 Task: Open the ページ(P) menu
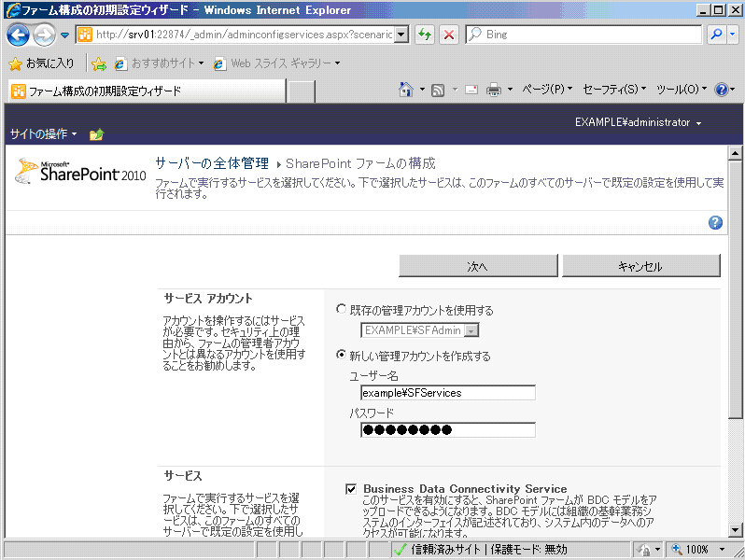[547, 90]
